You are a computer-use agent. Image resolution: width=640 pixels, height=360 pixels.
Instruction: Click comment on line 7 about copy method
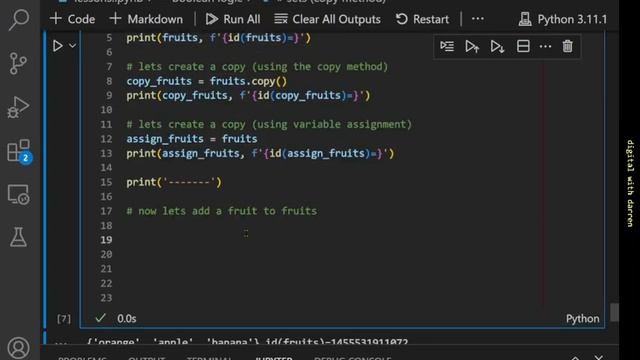coord(257,67)
